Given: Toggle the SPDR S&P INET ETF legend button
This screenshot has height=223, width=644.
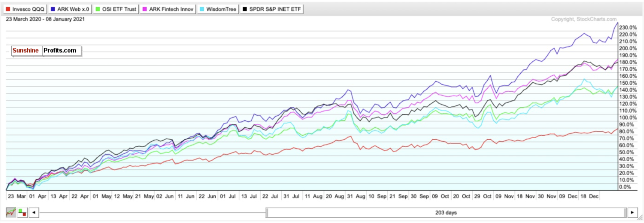Looking at the screenshot, I should [x=272, y=9].
